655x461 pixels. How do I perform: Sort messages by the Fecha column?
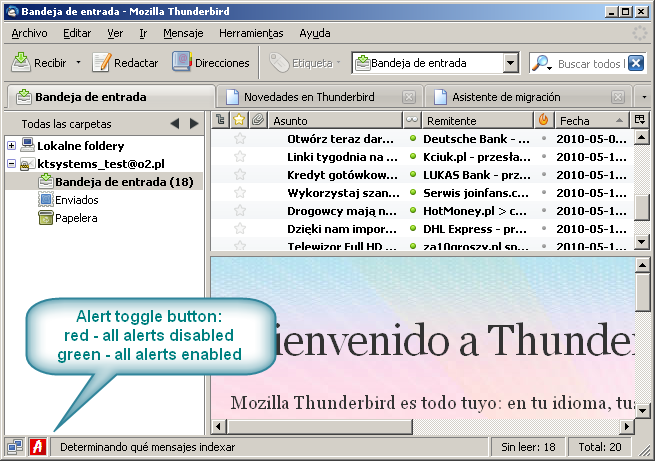[592, 121]
